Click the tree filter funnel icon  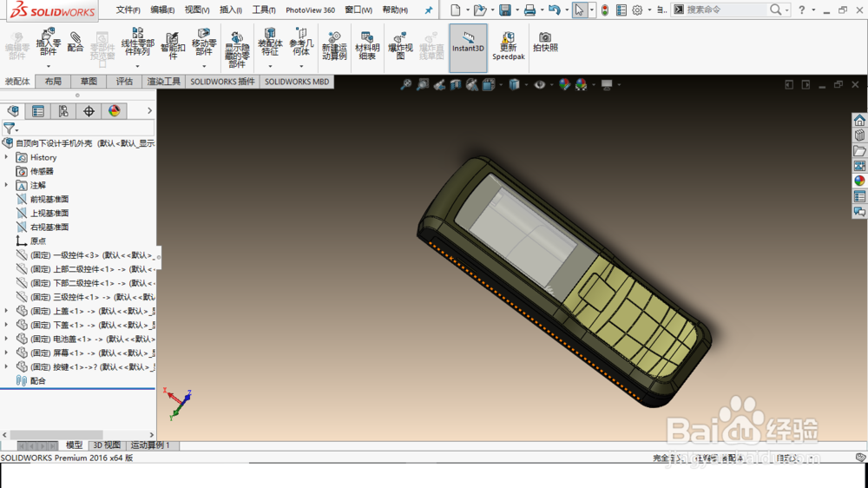[x=10, y=129]
